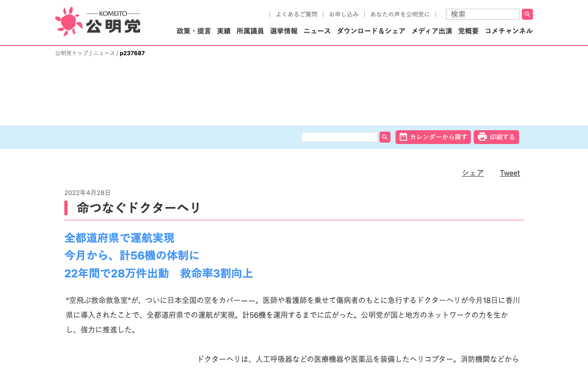Open the メディア出演 menu item
This screenshot has width=588, height=368.
point(432,31)
